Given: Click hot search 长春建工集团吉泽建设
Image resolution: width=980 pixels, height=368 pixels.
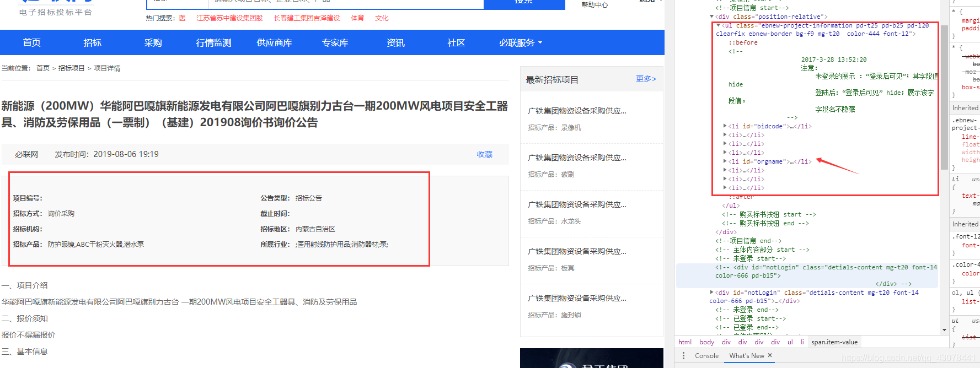Looking at the screenshot, I should pyautogui.click(x=307, y=18).
